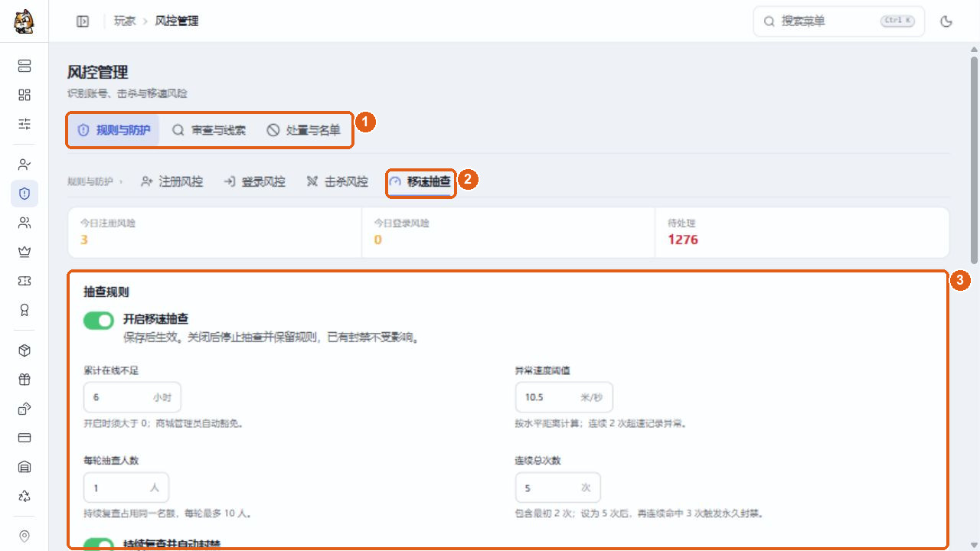This screenshot has width=980, height=551.
Task: Open the 移速抽查 sub-tab
Action: pos(420,182)
